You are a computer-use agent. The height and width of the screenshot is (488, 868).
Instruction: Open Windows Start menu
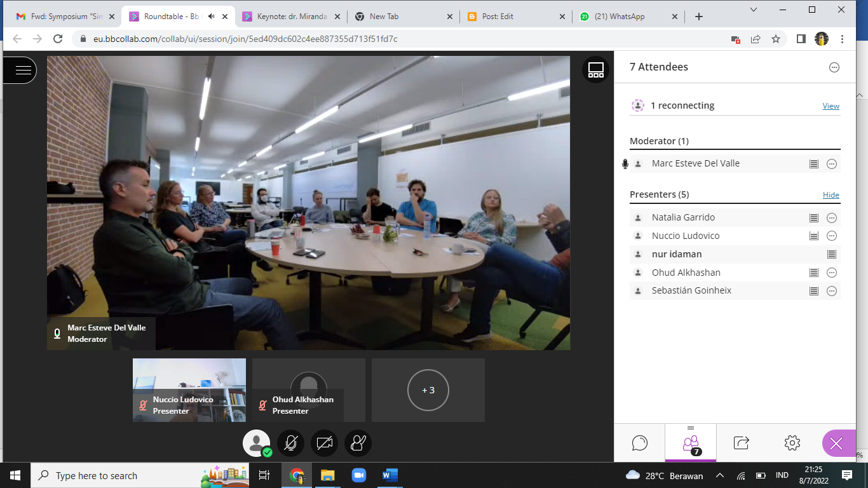(15, 475)
